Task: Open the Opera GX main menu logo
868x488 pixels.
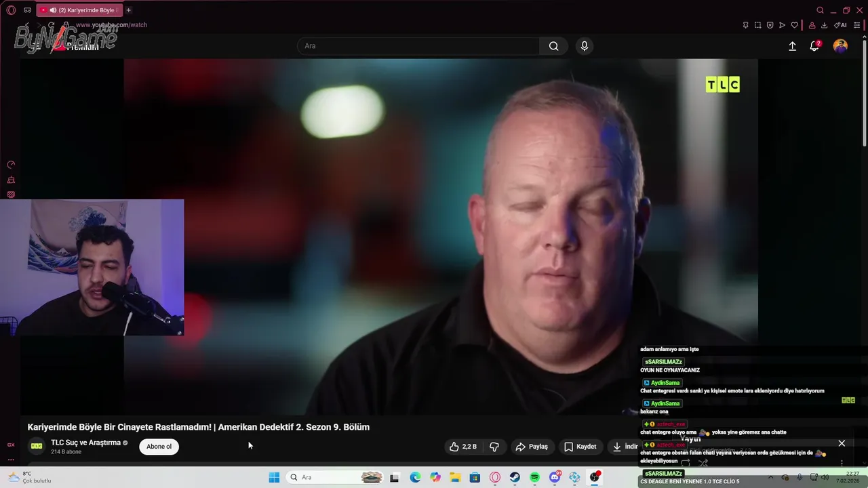Action: point(11,10)
